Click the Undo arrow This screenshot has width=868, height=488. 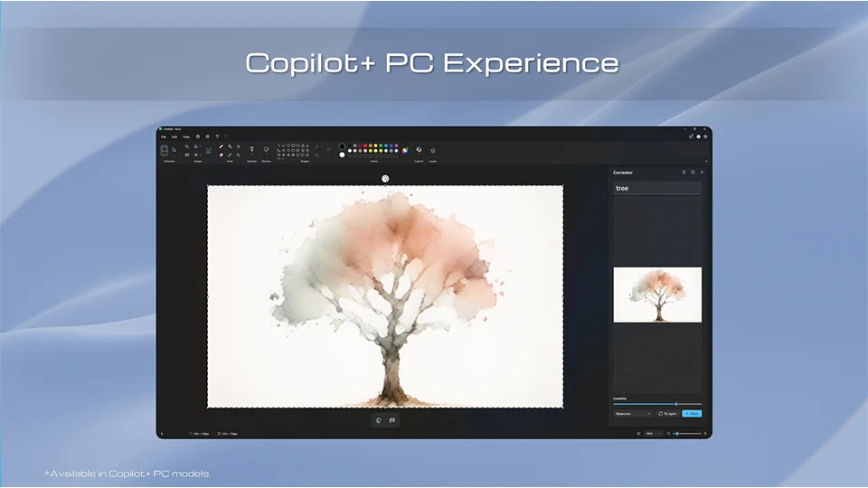click(218, 136)
